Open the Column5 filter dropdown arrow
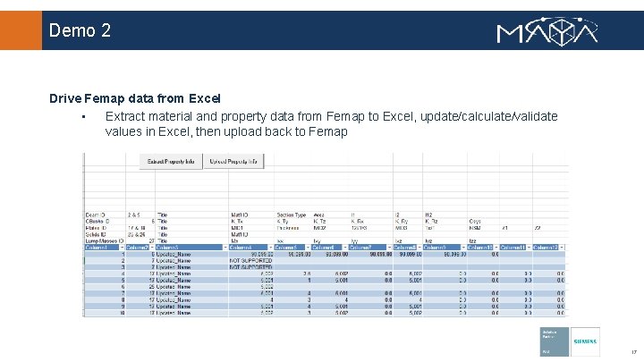The width and height of the screenshot is (644, 362). coord(308,248)
